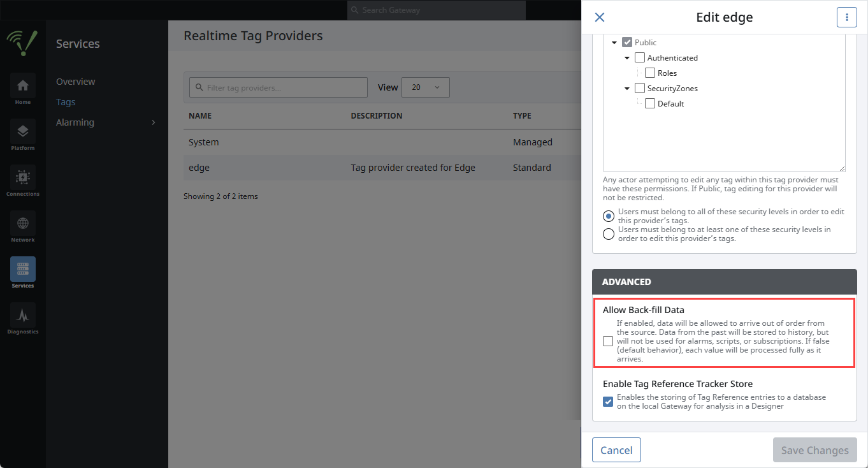Open the Overview menu item
The image size is (868, 468).
(x=76, y=82)
